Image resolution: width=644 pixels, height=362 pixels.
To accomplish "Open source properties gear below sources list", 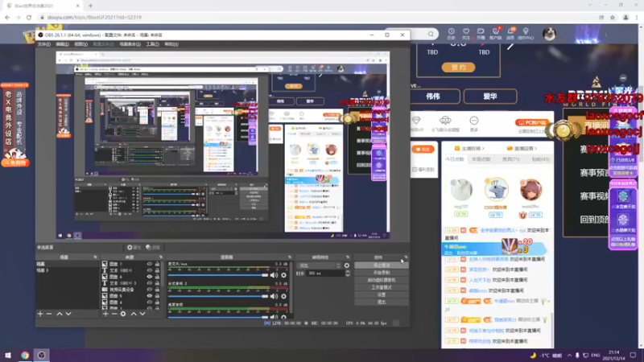I will coord(123,314).
